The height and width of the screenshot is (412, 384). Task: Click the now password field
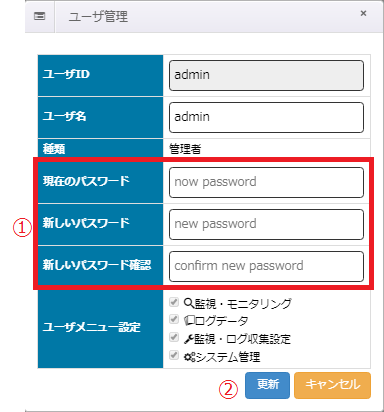266,182
